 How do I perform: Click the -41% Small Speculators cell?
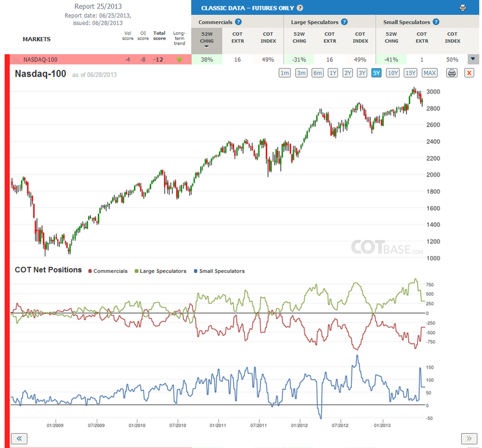click(x=391, y=59)
